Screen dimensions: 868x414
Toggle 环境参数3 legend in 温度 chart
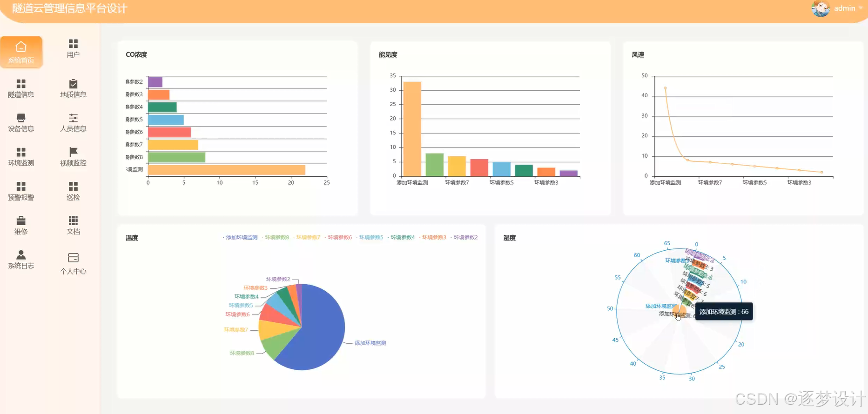point(433,237)
